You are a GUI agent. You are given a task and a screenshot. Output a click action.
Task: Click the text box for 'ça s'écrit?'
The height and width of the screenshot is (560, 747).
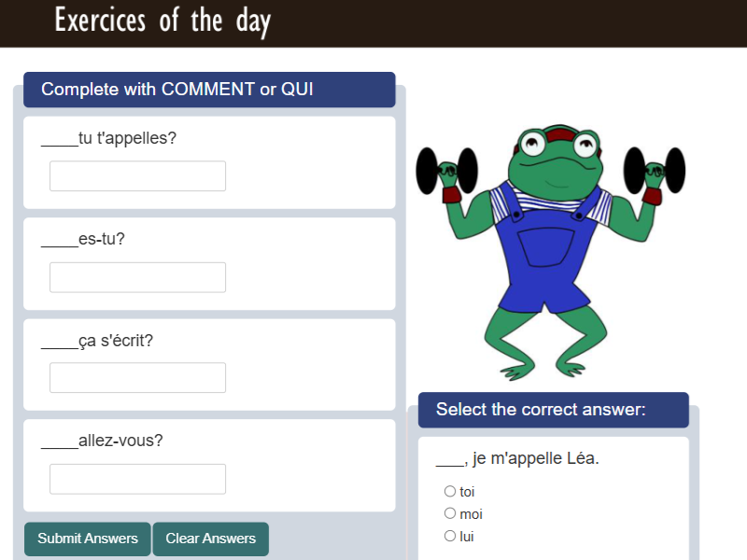coord(137,378)
